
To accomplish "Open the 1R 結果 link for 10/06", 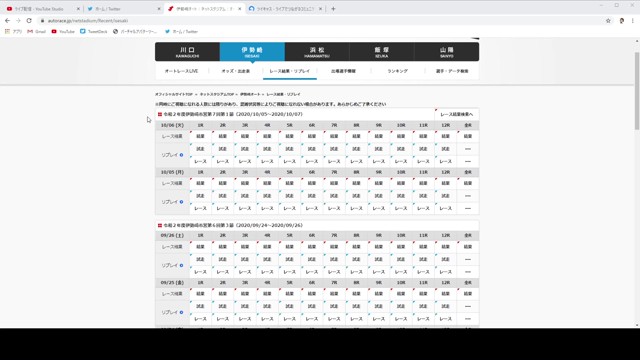I will coord(200,136).
